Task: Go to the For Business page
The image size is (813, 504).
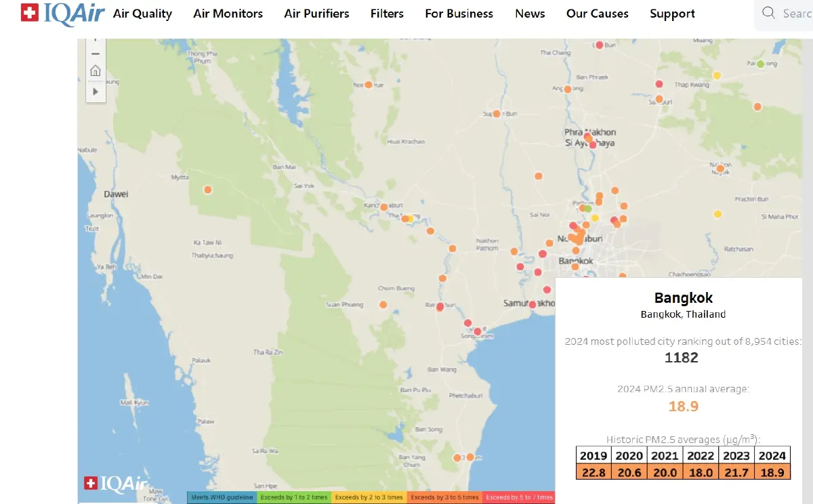Action: tap(459, 14)
